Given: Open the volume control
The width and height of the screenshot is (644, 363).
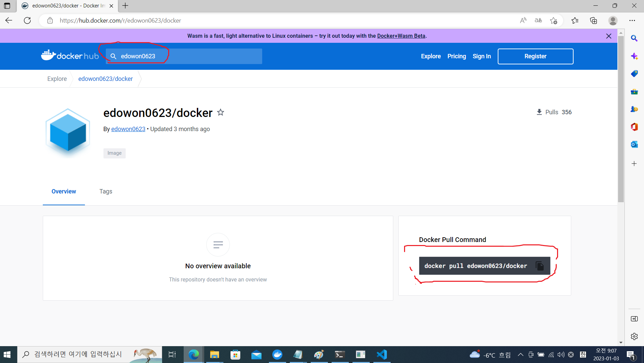Looking at the screenshot, I should click(561, 355).
